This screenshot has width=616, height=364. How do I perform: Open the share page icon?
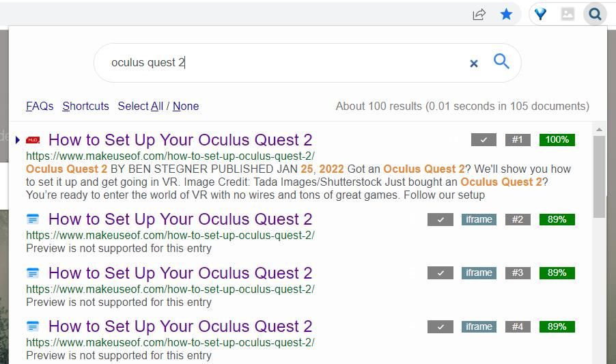pyautogui.click(x=479, y=14)
